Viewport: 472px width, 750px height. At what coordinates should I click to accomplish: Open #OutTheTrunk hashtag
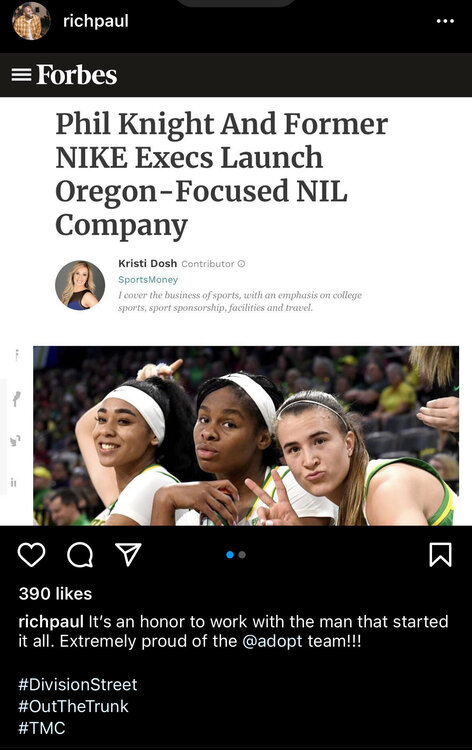[x=74, y=706]
